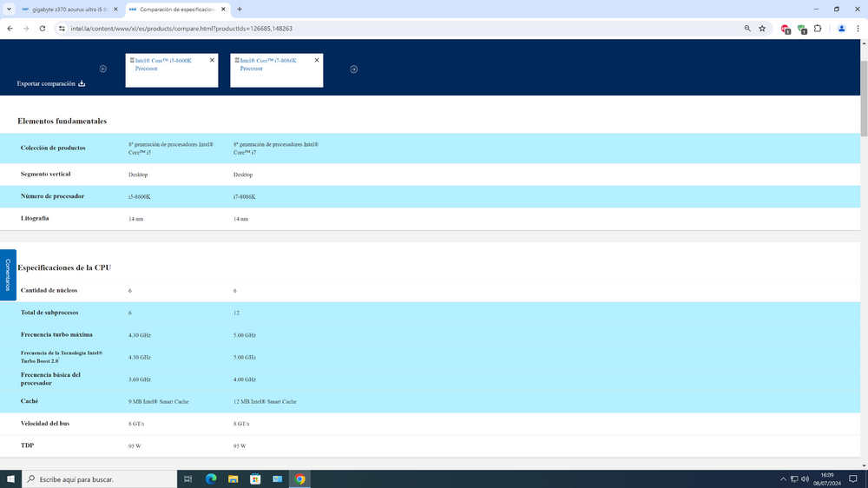The height and width of the screenshot is (488, 868).
Task: Switch to the gigabyte z370 aorus tab
Action: (69, 10)
